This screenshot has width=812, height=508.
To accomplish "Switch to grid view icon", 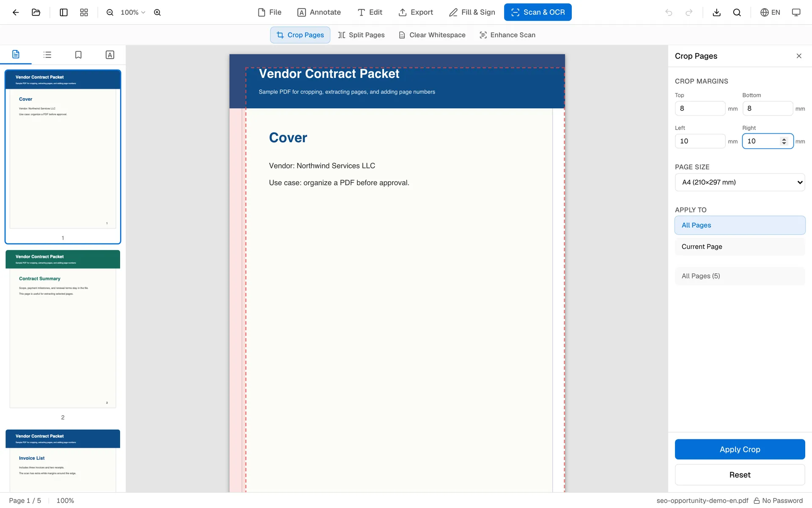I will tap(84, 12).
